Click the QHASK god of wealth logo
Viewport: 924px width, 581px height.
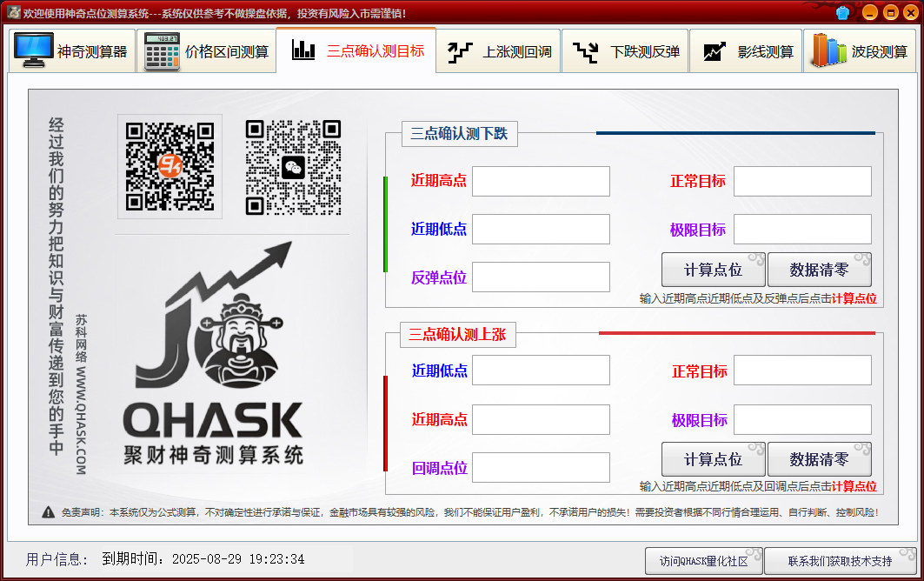(x=213, y=353)
